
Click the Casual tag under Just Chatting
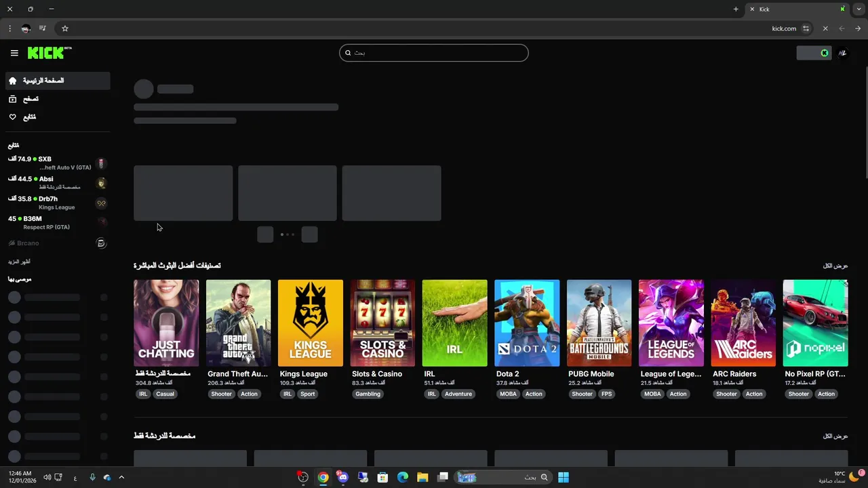(x=165, y=394)
